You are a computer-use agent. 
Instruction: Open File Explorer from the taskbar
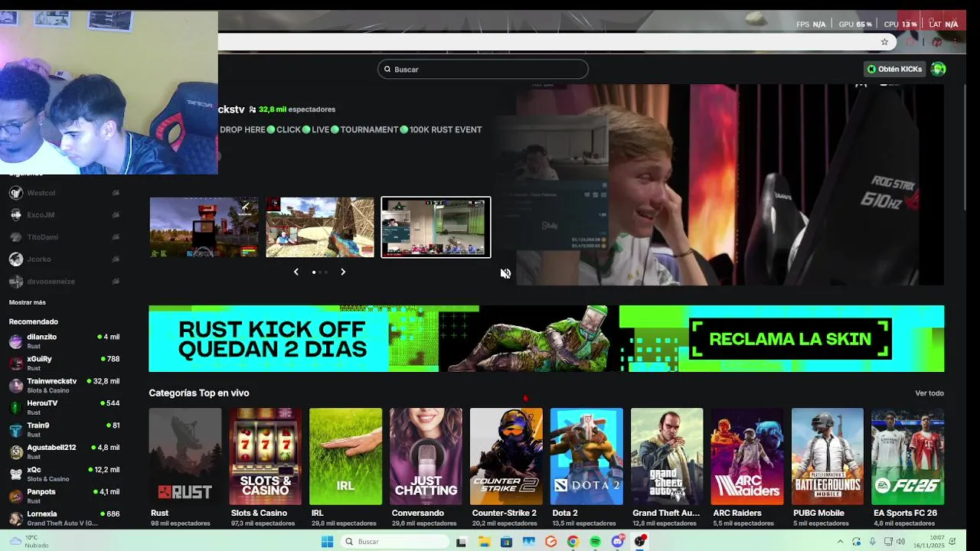click(484, 542)
